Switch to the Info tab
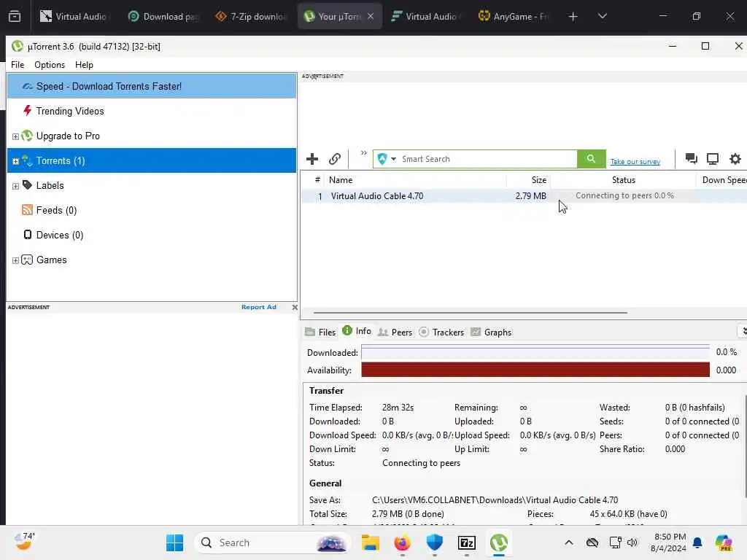This screenshot has width=747, height=560. (357, 331)
